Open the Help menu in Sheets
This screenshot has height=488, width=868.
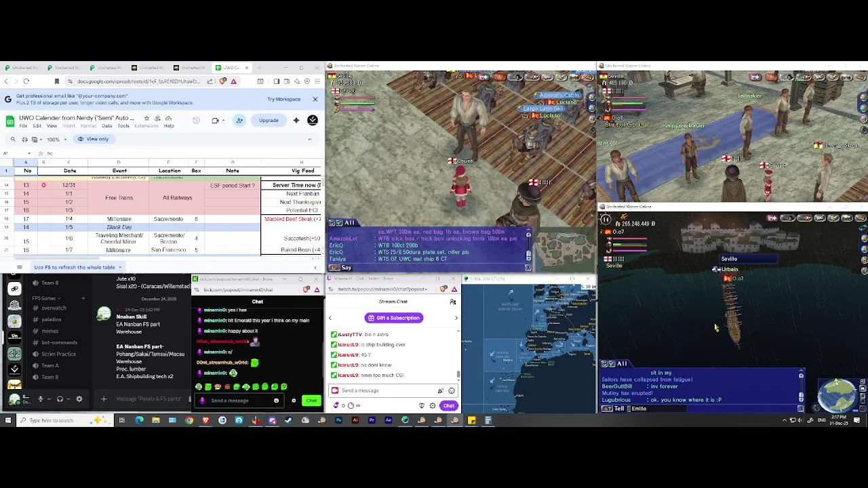click(169, 125)
